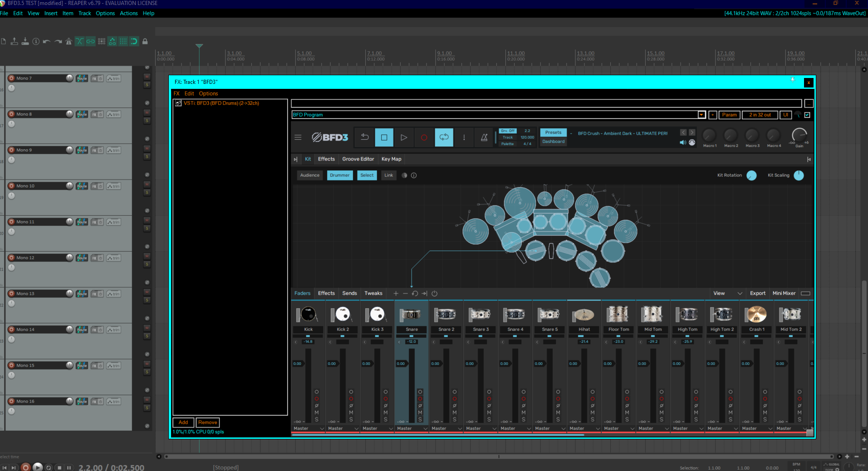Open the BFD3 hamburger menu
The image size is (868, 471).
[x=298, y=137]
